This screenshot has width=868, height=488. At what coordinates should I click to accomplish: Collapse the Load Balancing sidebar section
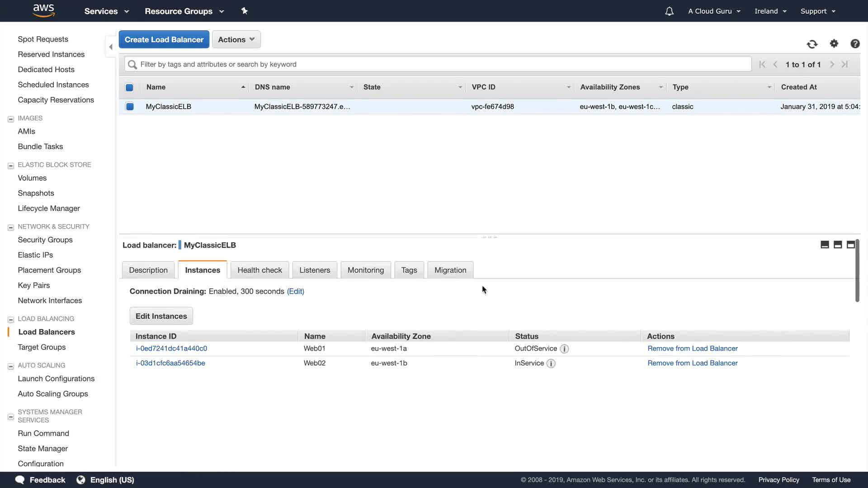click(x=11, y=319)
